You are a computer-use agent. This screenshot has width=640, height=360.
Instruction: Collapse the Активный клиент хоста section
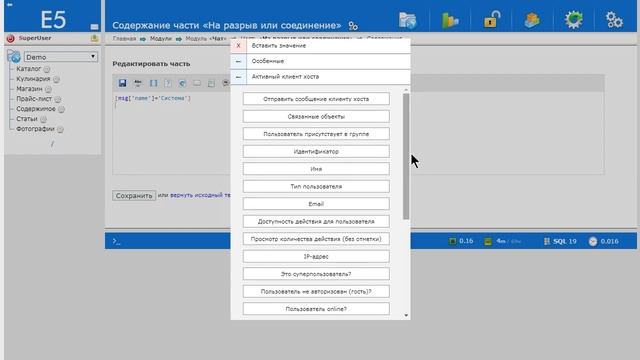[238, 77]
